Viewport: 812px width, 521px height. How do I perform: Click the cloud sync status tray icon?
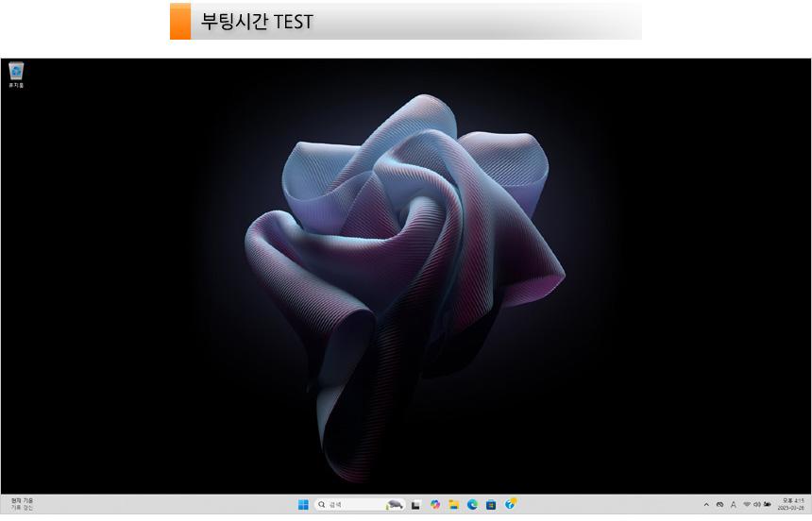pyautogui.click(x=719, y=504)
